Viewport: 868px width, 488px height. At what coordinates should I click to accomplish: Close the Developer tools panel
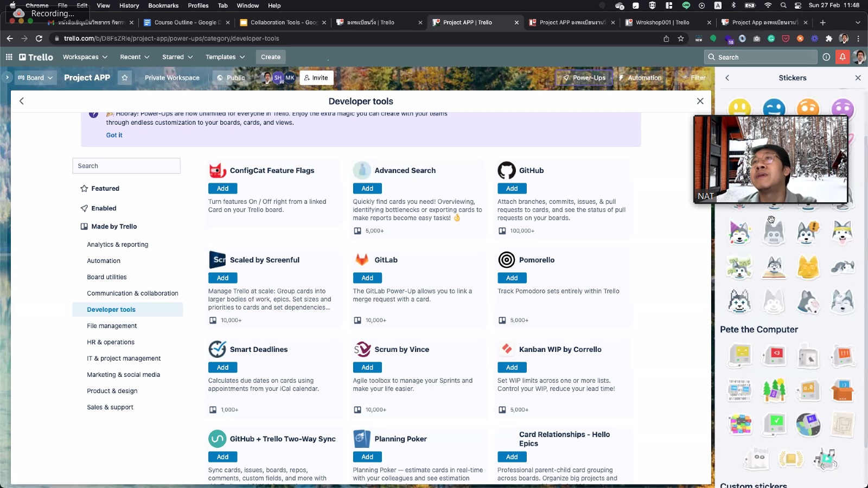[700, 101]
